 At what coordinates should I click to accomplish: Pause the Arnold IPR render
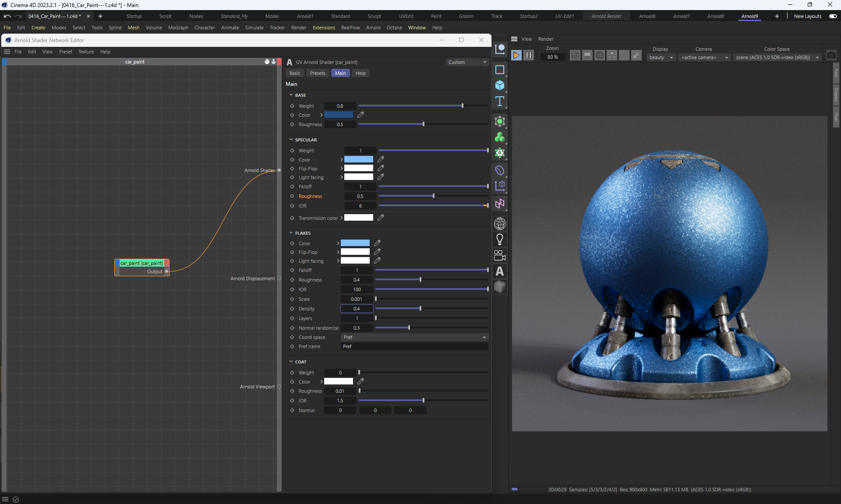pyautogui.click(x=529, y=55)
